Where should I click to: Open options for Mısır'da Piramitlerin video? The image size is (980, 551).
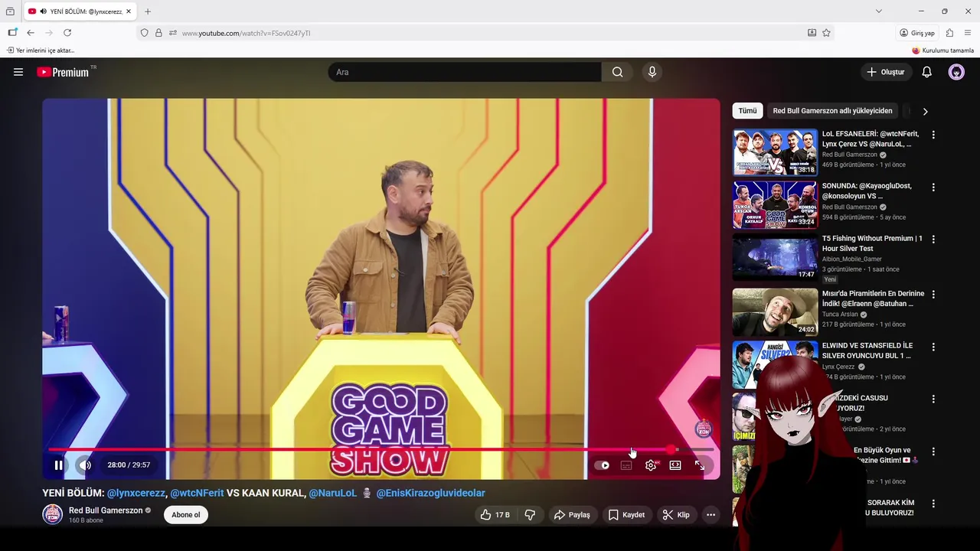[x=933, y=294]
